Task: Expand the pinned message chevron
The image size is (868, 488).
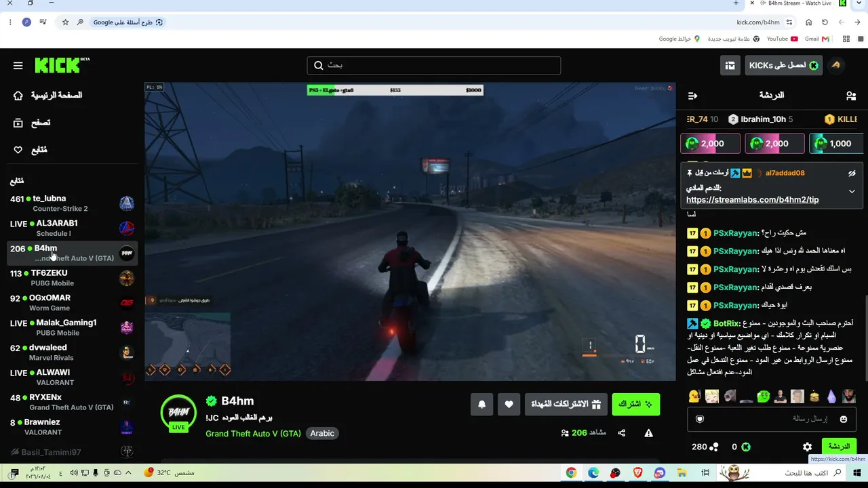Action: click(852, 192)
